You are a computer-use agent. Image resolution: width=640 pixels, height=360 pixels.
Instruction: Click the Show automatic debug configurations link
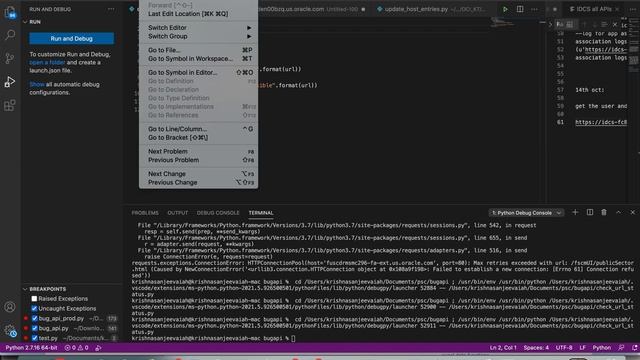[x=37, y=84]
